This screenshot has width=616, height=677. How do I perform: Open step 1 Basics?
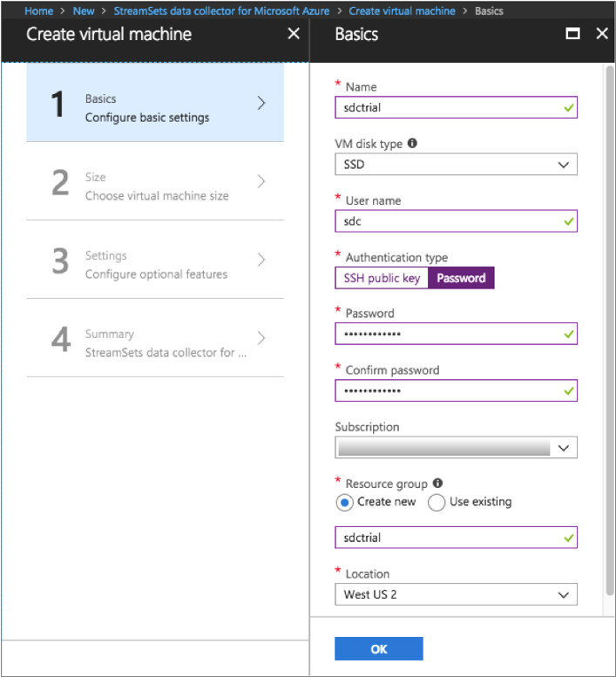[x=155, y=103]
